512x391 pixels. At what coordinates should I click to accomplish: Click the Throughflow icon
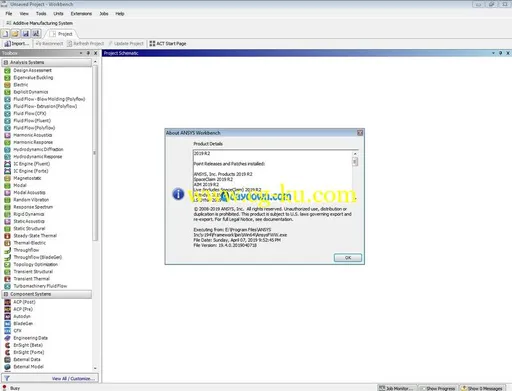pyautogui.click(x=7, y=250)
